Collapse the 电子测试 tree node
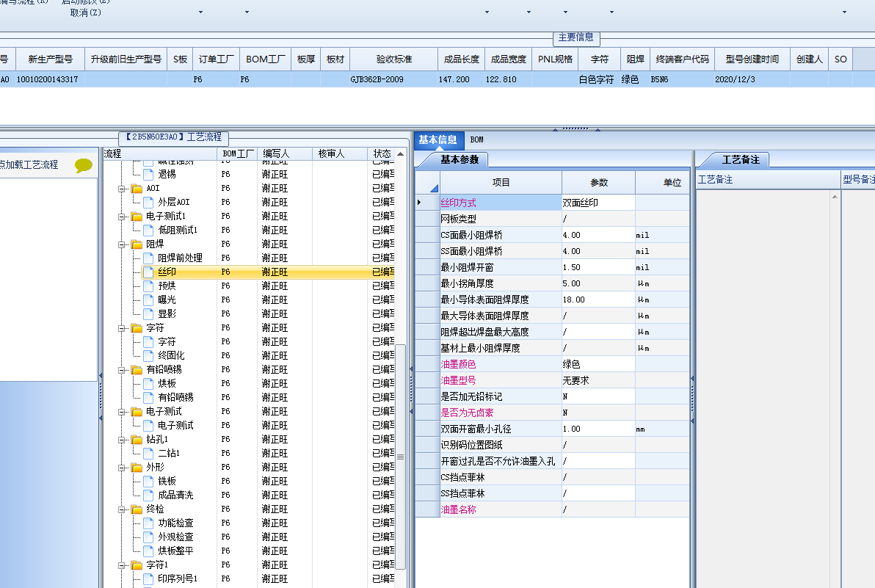Image resolution: width=875 pixels, height=588 pixels. pos(121,412)
